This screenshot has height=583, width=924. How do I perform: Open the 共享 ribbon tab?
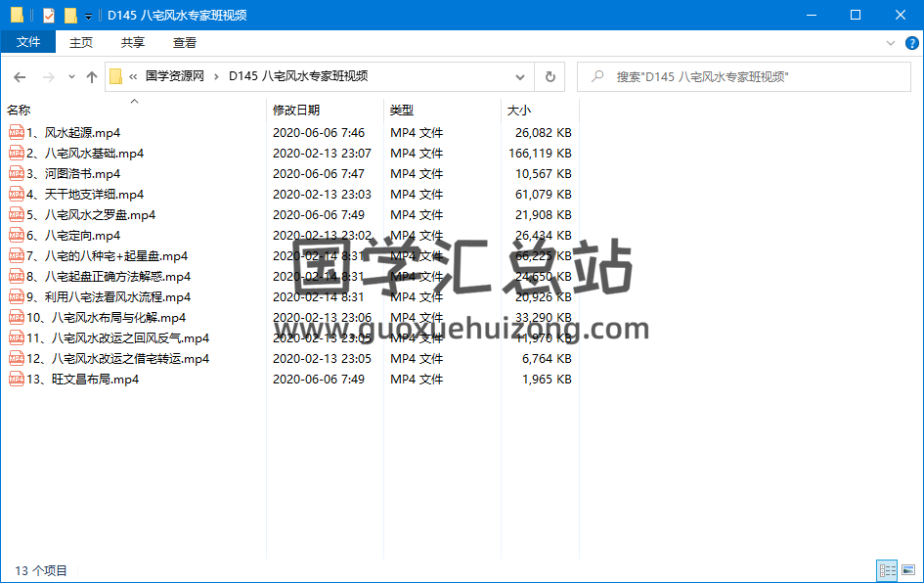pos(133,42)
